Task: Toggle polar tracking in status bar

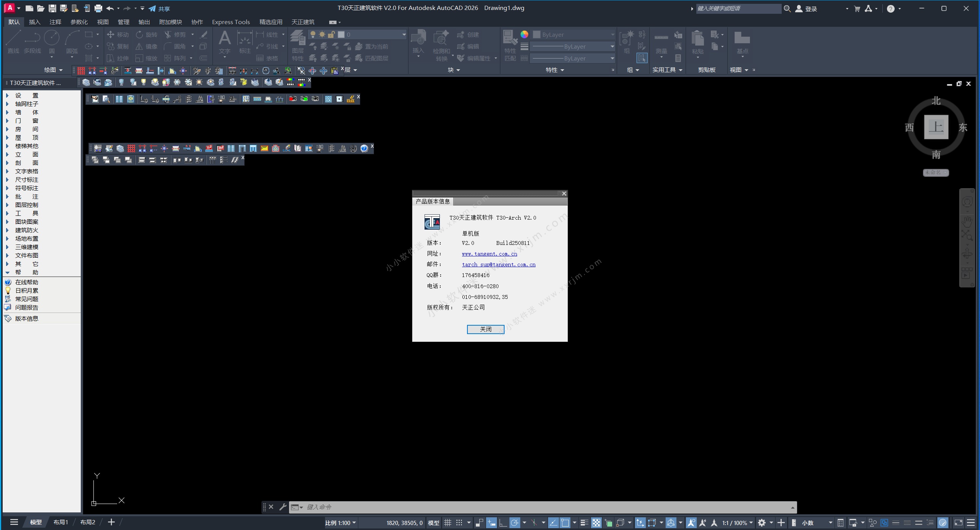Action: point(515,522)
